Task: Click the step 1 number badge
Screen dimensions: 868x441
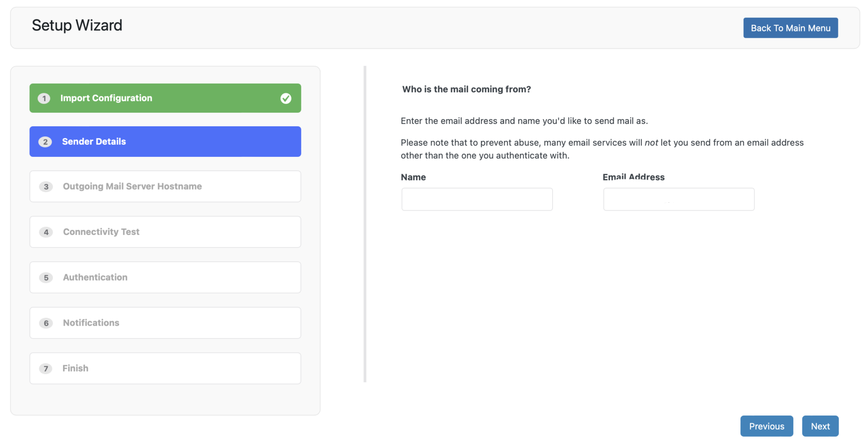Action: click(x=44, y=98)
